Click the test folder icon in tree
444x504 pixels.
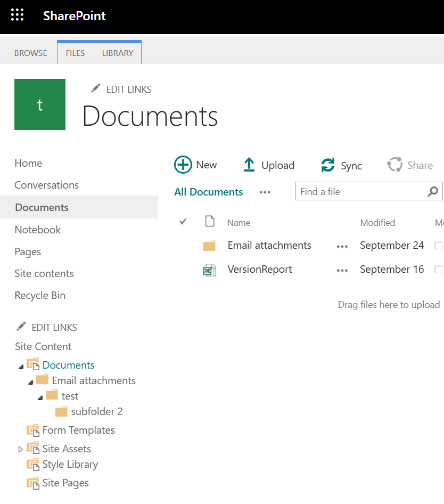pos(52,395)
